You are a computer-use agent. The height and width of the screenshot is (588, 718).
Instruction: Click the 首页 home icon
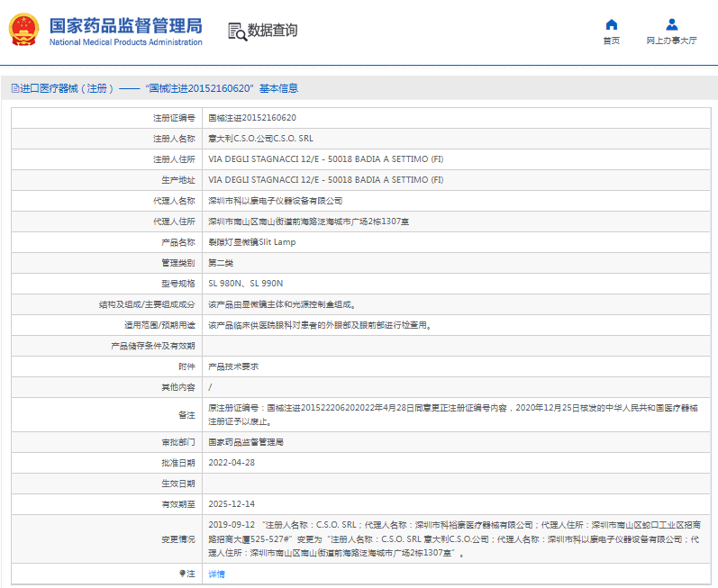611,24
